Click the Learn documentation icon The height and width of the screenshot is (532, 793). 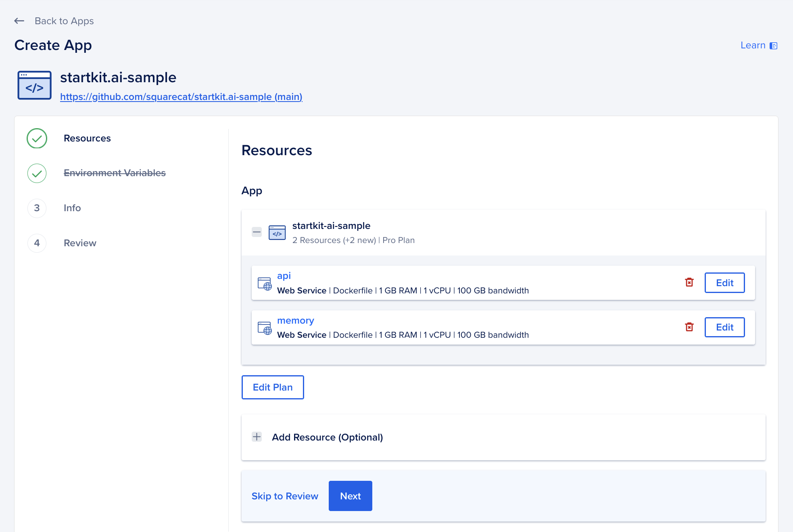click(773, 46)
